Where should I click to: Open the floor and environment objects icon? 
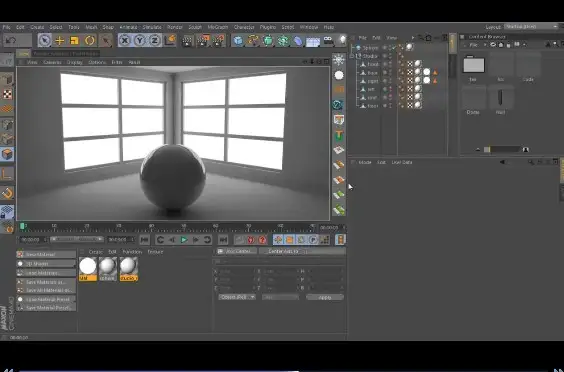(x=313, y=41)
